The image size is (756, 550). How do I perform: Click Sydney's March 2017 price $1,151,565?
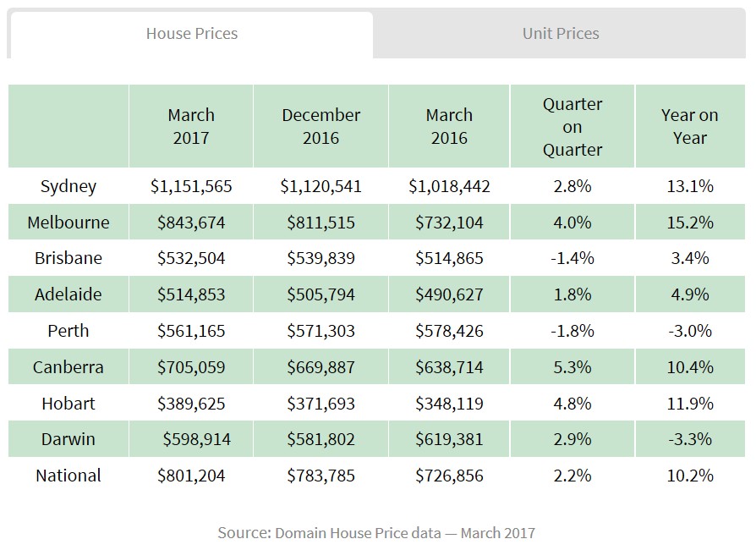191,186
